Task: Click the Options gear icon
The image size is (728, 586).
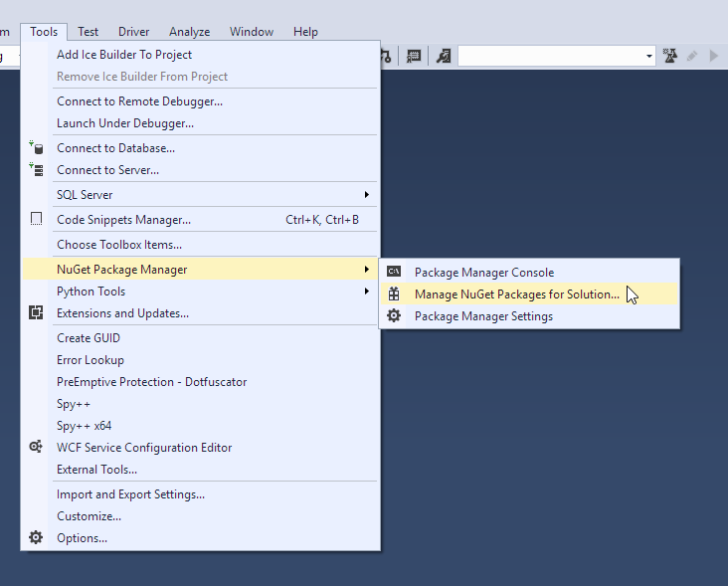Action: tap(37, 538)
